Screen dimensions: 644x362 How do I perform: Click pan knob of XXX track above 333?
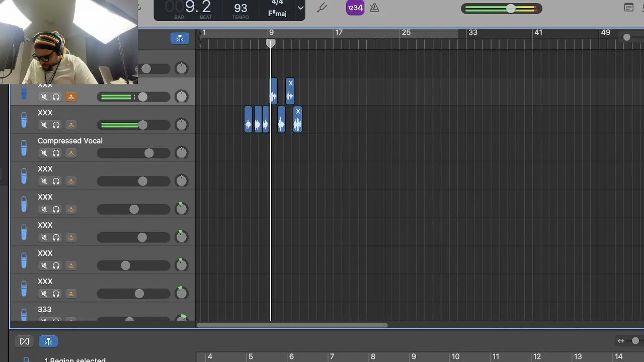click(182, 293)
